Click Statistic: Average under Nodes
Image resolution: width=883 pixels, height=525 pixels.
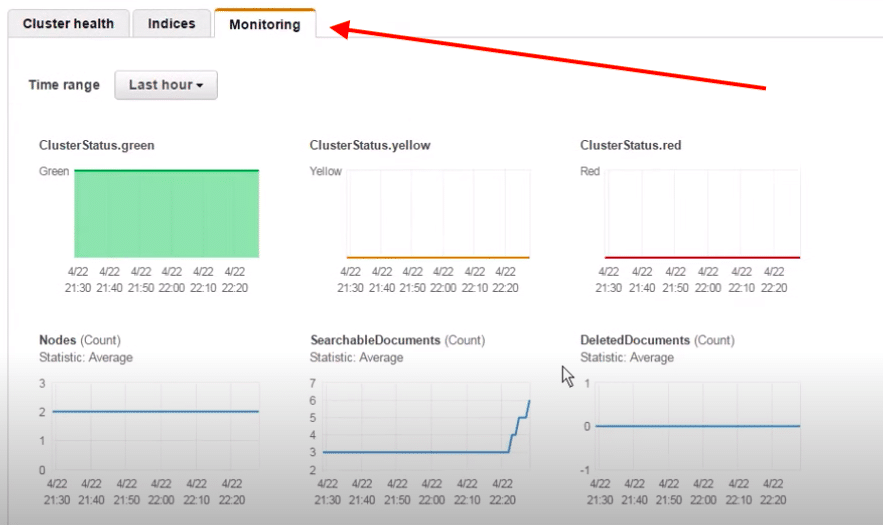(x=86, y=358)
